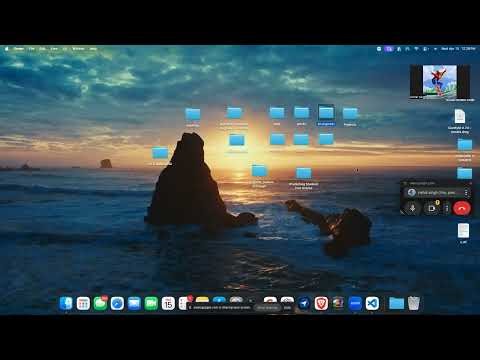This screenshot has height=360, width=480.
Task: Launch Visual Studio Code from dock
Action: coord(372,304)
